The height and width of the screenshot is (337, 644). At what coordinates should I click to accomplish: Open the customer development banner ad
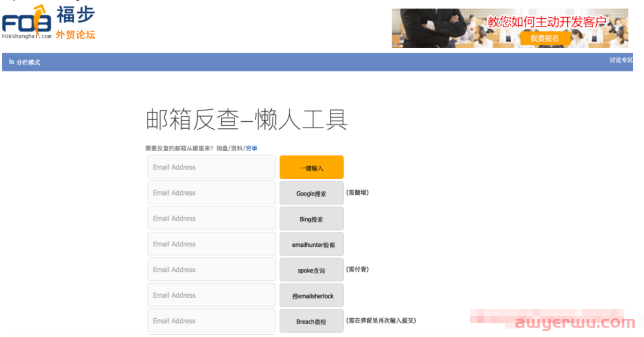tap(510, 28)
